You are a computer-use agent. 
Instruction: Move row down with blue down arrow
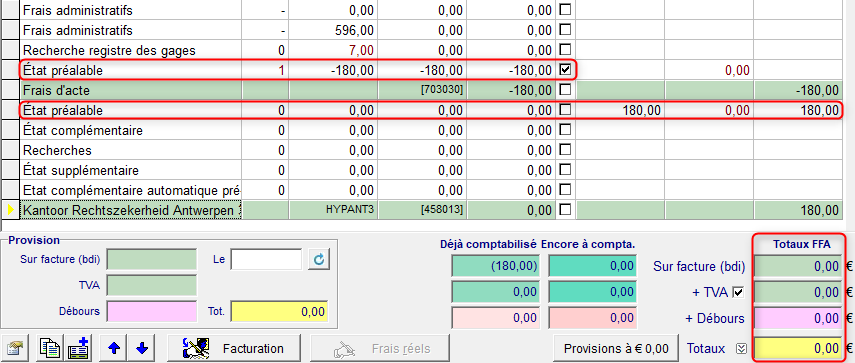pos(142,348)
